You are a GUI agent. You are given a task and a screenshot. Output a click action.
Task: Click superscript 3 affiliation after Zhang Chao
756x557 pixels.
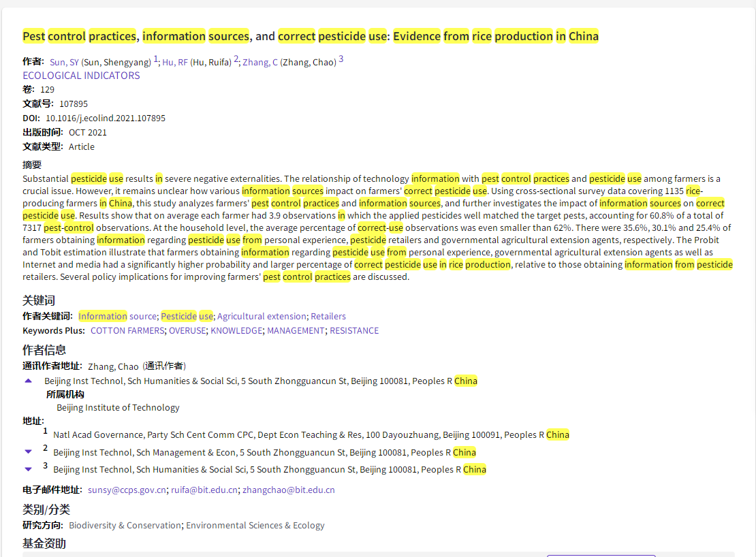pos(341,59)
